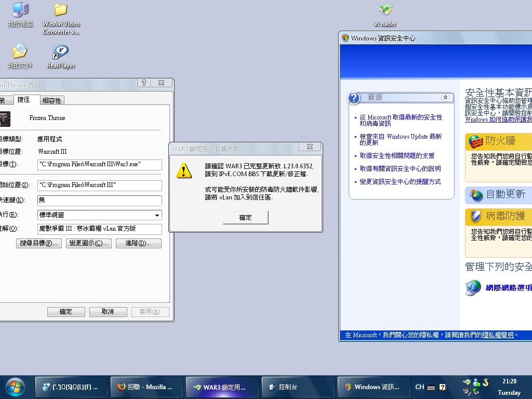The image size is (532, 399).
Task: Open the RealPlayer desktop shortcut
Action: coord(61,52)
